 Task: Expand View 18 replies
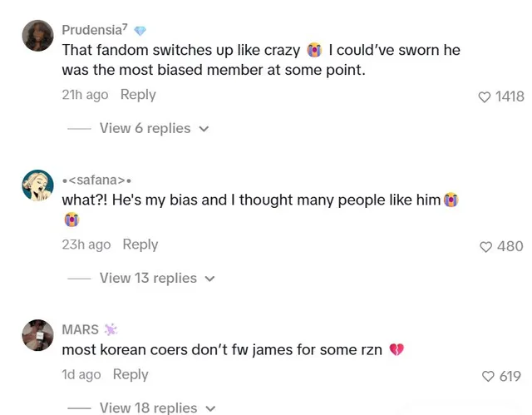(158, 408)
